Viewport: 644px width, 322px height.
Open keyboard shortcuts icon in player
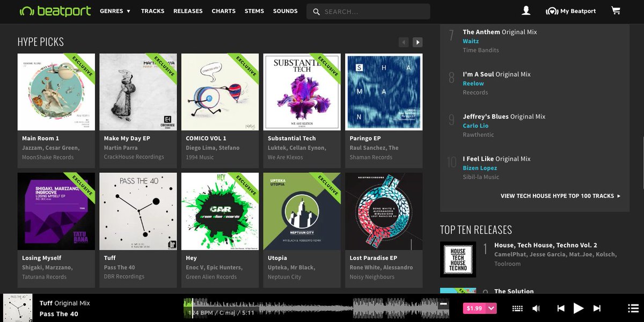(x=517, y=308)
